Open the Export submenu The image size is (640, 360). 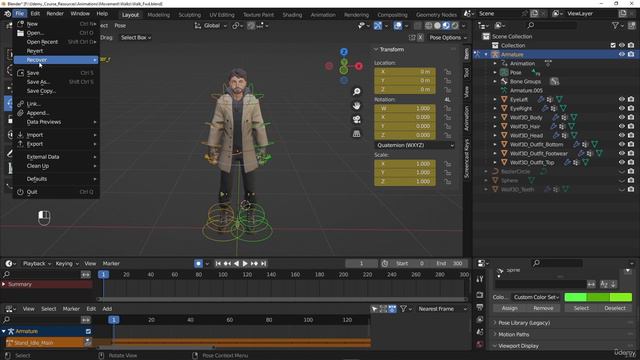coord(56,144)
